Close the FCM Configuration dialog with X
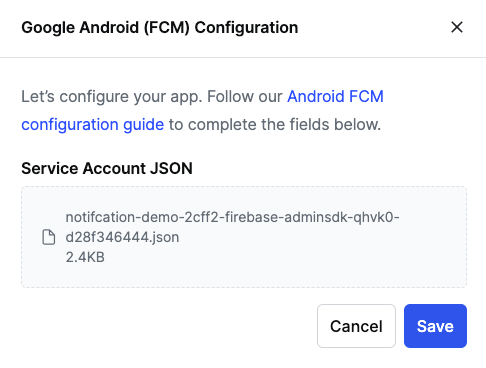The width and height of the screenshot is (486, 368). click(457, 27)
